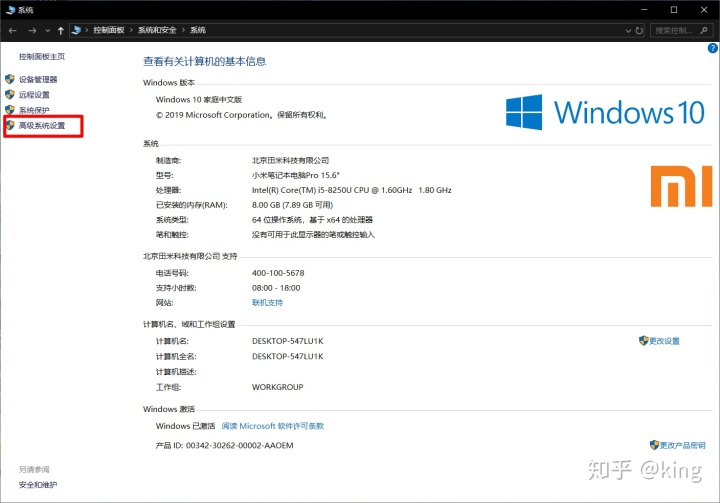
Task: Click shield icon beside 系统保护
Action: pyautogui.click(x=10, y=110)
